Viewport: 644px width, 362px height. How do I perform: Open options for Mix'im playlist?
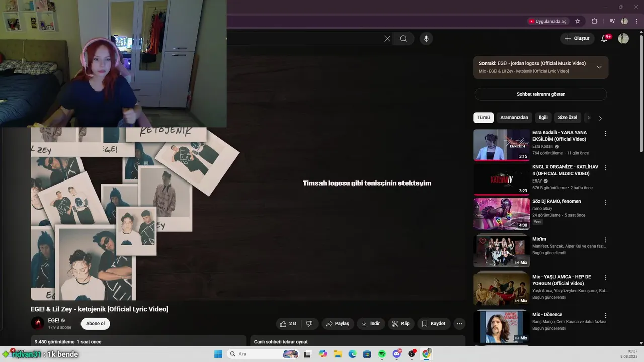pyautogui.click(x=606, y=240)
